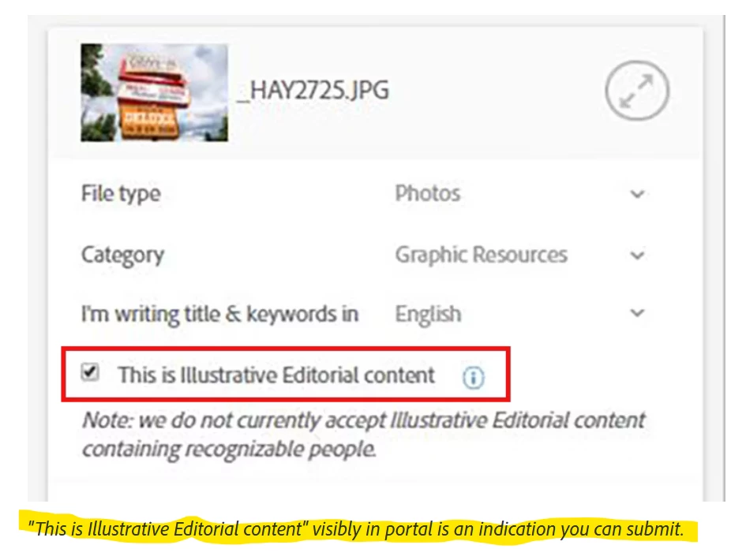Click the Category label

pyautogui.click(x=122, y=256)
